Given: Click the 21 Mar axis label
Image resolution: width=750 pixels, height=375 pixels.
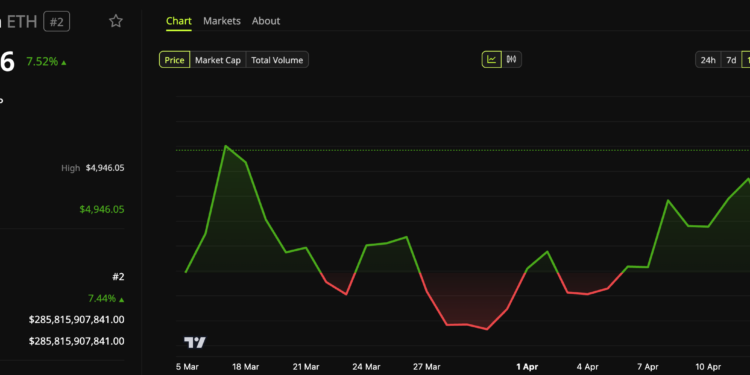Looking at the screenshot, I should coord(306,367).
